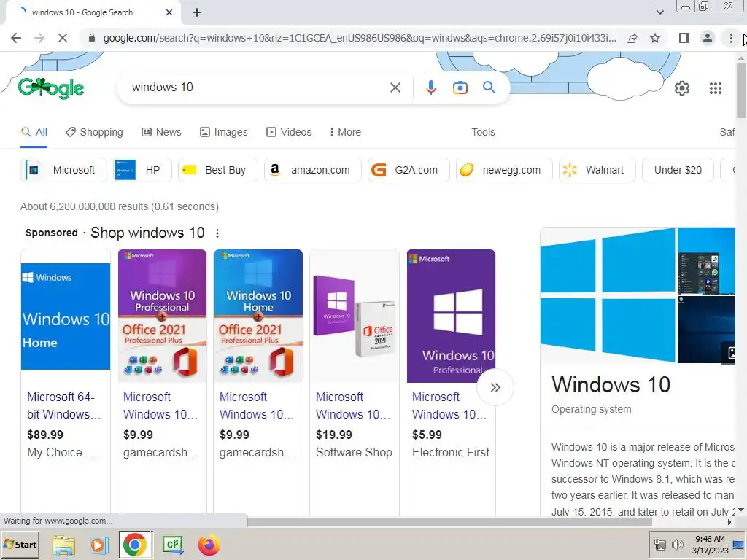
Task: Switch to the News tab
Action: tap(161, 133)
